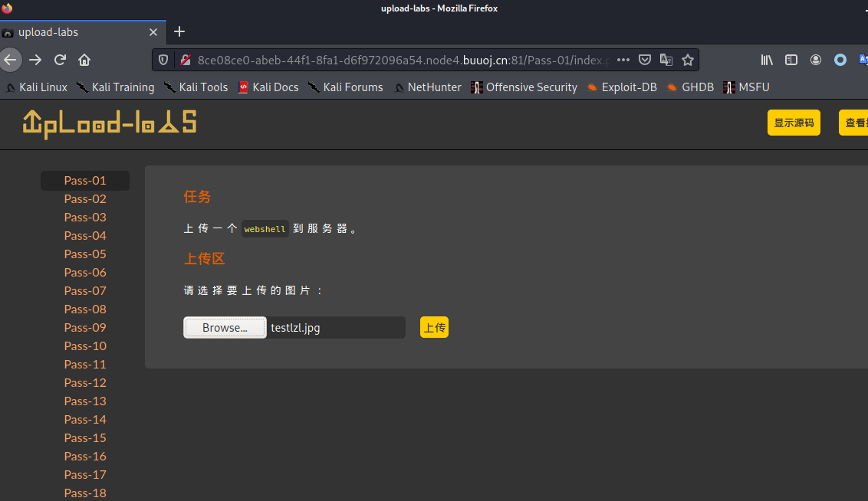Select Pass-08 in the sidebar
This screenshot has height=501, width=868.
(84, 309)
